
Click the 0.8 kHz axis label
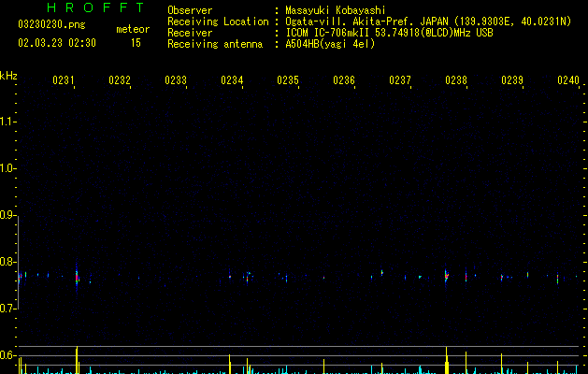click(7, 262)
